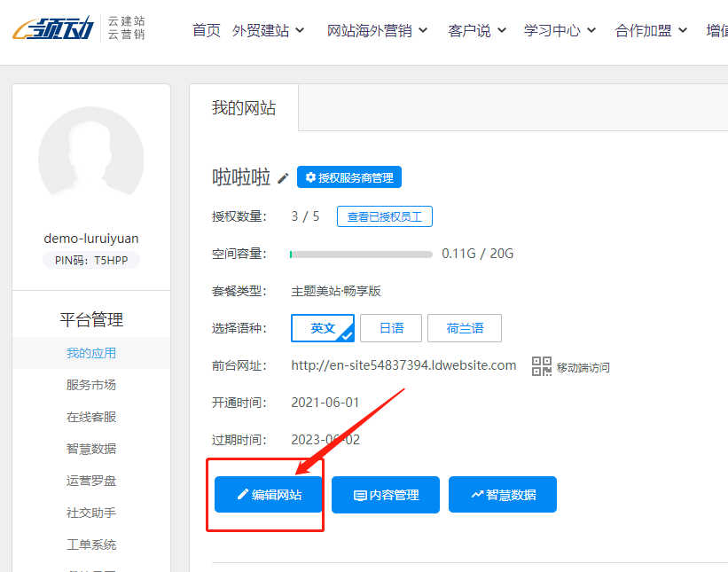Switch site language to 荷兰语
Image resolution: width=728 pixels, height=572 pixels.
point(465,328)
